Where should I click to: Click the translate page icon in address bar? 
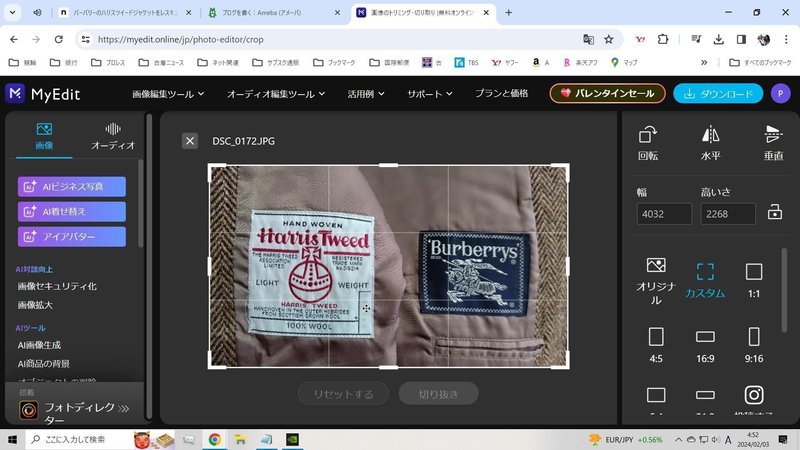click(588, 39)
